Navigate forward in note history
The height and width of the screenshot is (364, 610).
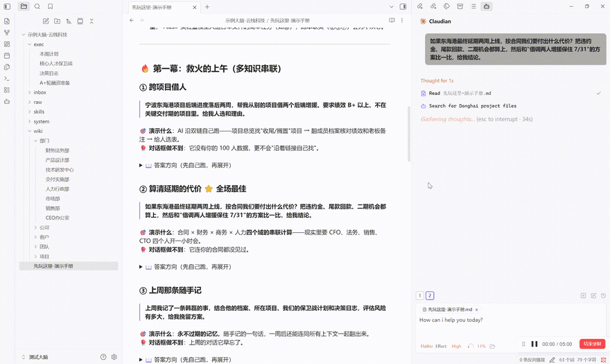pyautogui.click(x=141, y=20)
